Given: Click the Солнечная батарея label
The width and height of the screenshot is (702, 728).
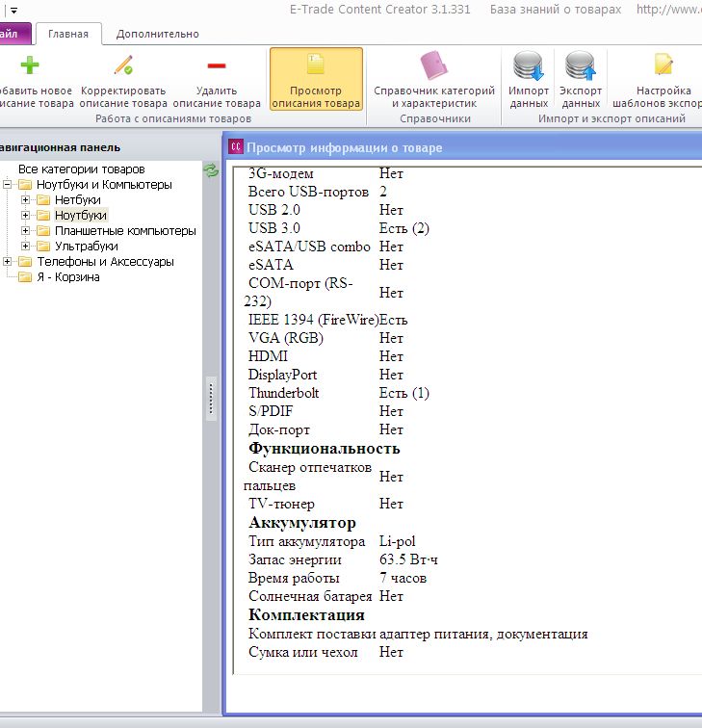Looking at the screenshot, I should pyautogui.click(x=310, y=596).
